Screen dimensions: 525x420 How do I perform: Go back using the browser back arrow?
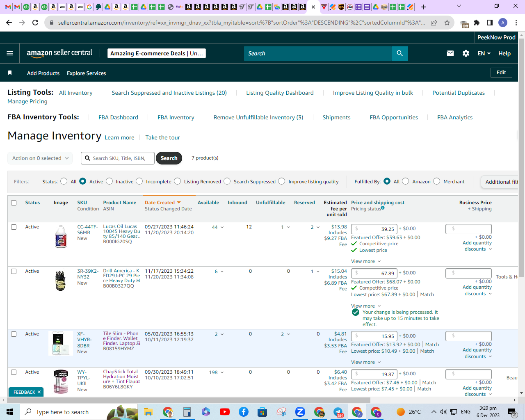(x=9, y=23)
